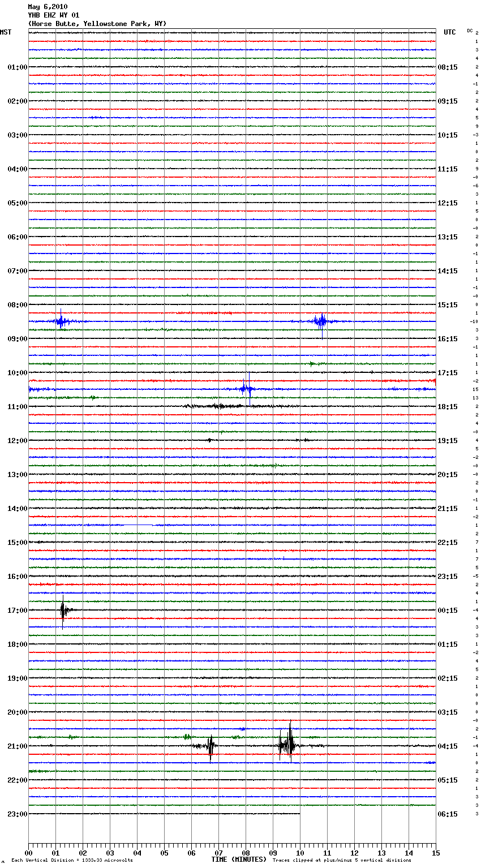Click the location label "(Horse Butte, Yellowstone Park, WY)"
This screenshot has width=481, height=868.
tap(97, 24)
